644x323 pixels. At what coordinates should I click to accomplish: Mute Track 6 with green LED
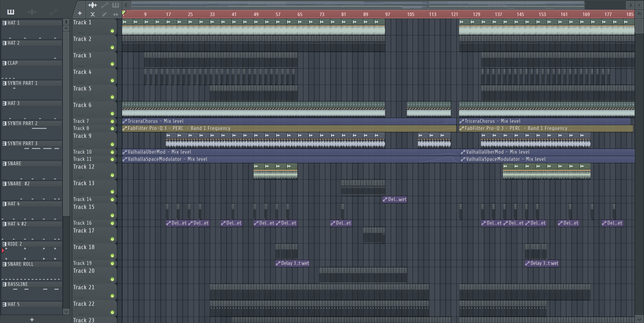coord(112,114)
